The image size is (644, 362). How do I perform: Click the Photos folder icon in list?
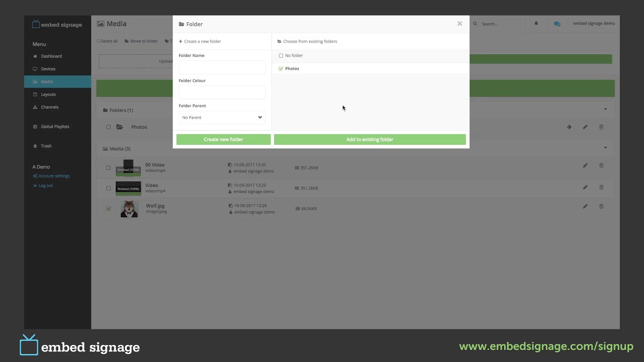click(120, 127)
